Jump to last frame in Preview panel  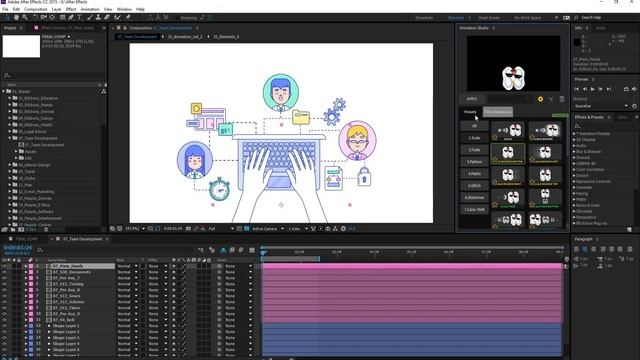click(609, 89)
